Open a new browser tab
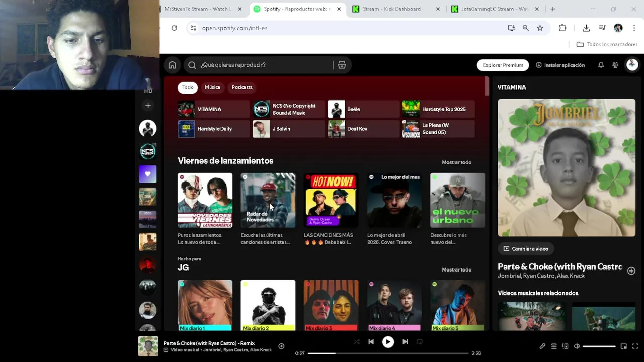Screen dimensions: 644x362 (552, 9)
